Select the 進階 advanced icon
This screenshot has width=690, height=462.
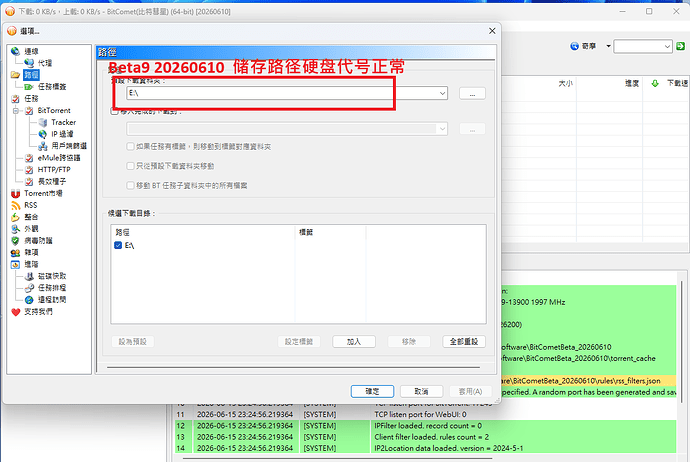click(x=15, y=264)
